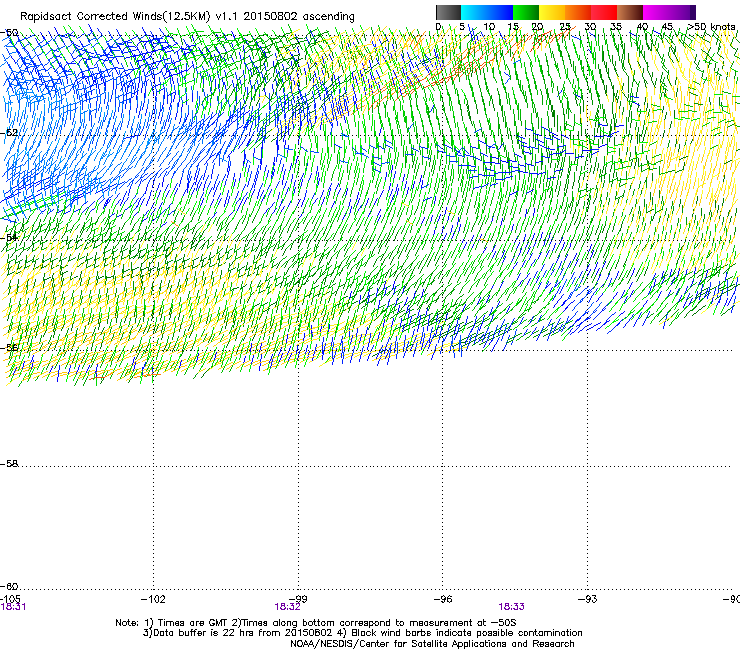The height and width of the screenshot is (650, 740).
Task: Select the brown 35-40 knots color segment
Action: pyautogui.click(x=630, y=12)
